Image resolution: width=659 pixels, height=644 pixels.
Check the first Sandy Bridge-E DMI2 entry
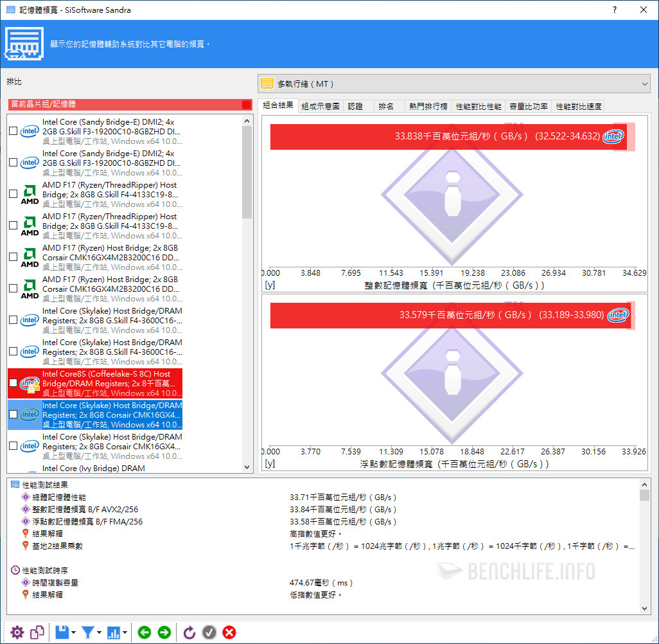tap(13, 131)
